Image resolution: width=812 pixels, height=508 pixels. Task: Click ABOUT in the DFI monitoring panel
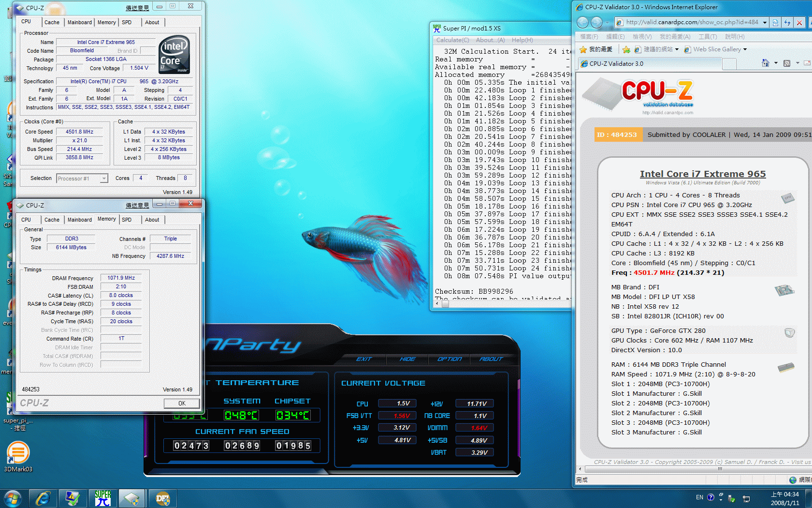491,359
